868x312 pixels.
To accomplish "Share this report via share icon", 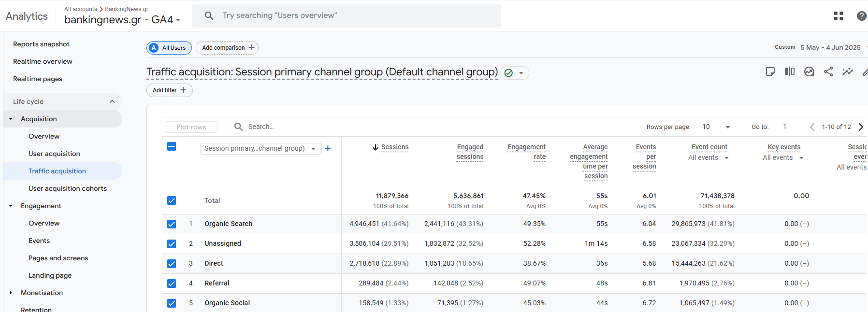I will pyautogui.click(x=828, y=72).
